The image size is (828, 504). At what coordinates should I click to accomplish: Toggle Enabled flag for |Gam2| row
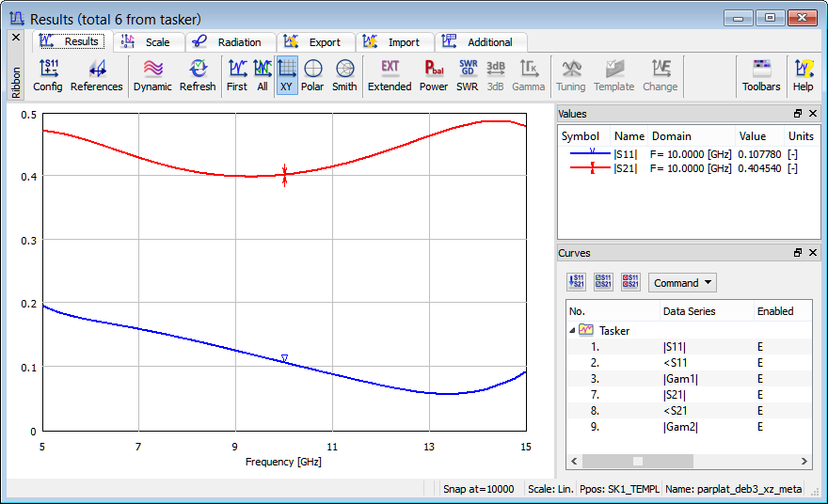point(760,426)
